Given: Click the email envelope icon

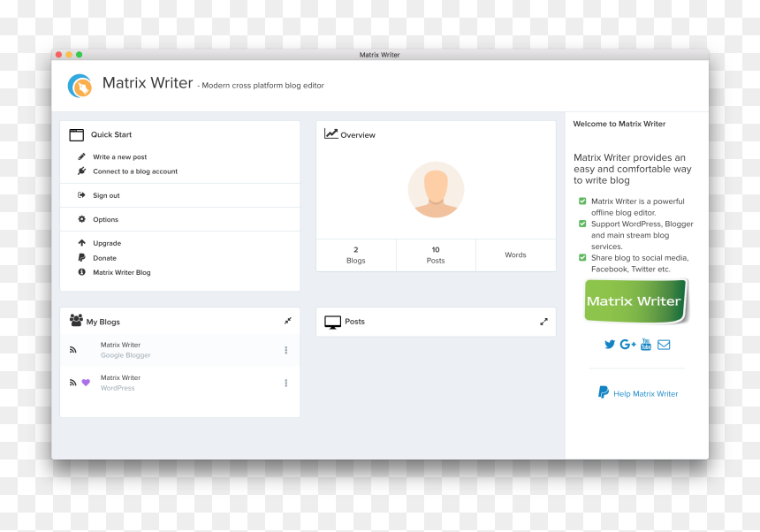Looking at the screenshot, I should tap(664, 345).
